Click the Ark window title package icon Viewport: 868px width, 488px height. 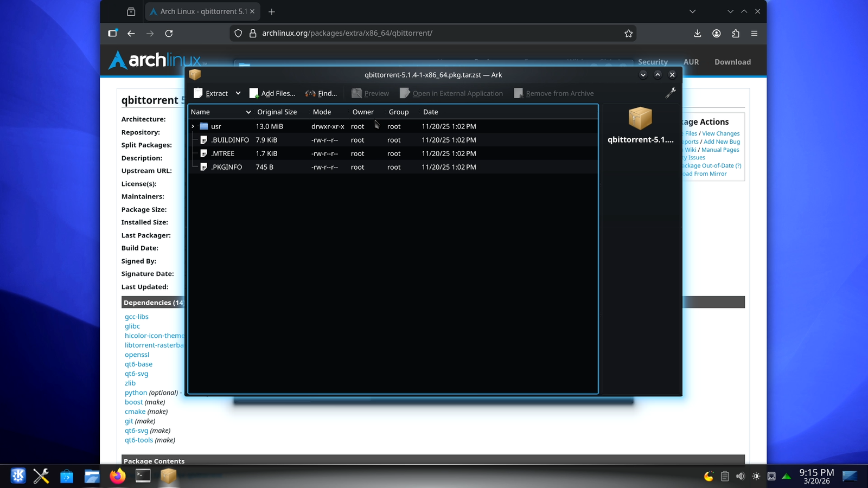(x=195, y=75)
